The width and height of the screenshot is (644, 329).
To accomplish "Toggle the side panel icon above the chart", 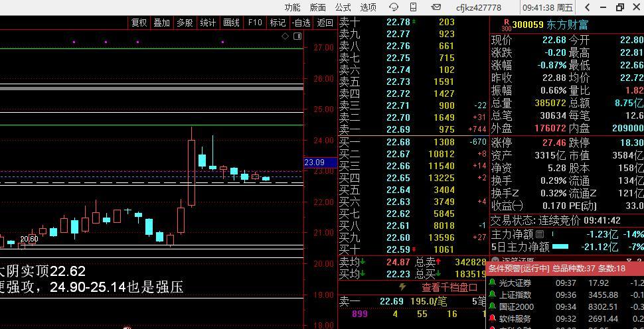I will [x=297, y=36].
